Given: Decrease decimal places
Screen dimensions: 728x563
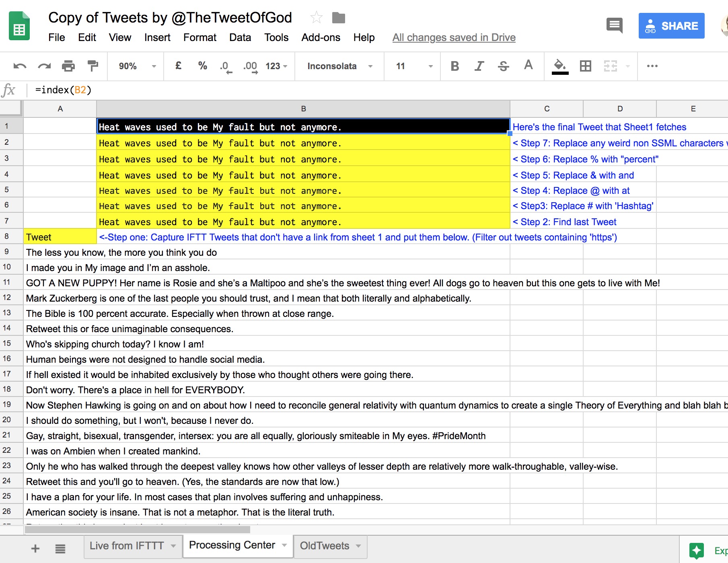Looking at the screenshot, I should [x=226, y=66].
